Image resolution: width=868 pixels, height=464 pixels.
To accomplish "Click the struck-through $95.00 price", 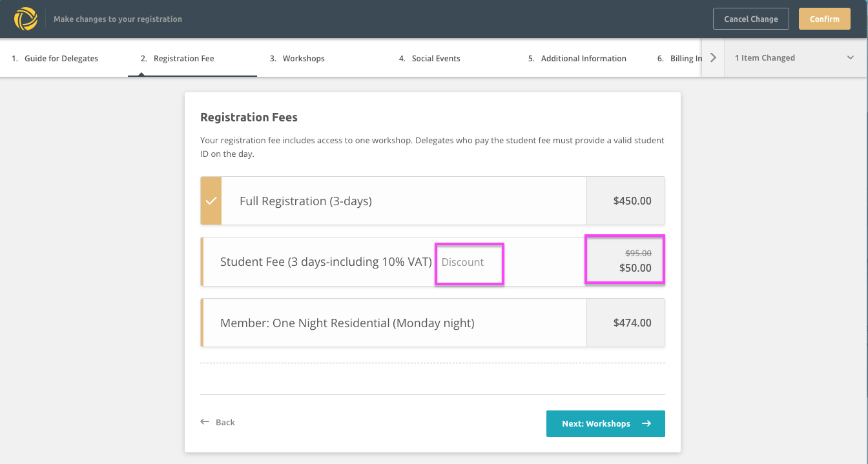I will click(x=638, y=254).
